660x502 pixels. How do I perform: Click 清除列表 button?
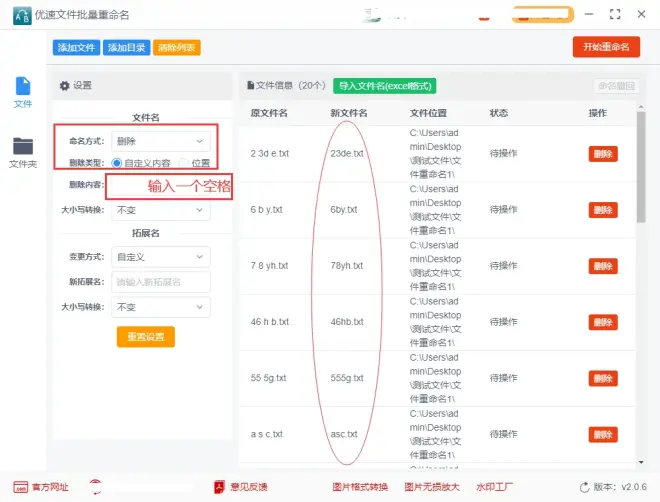point(177,48)
